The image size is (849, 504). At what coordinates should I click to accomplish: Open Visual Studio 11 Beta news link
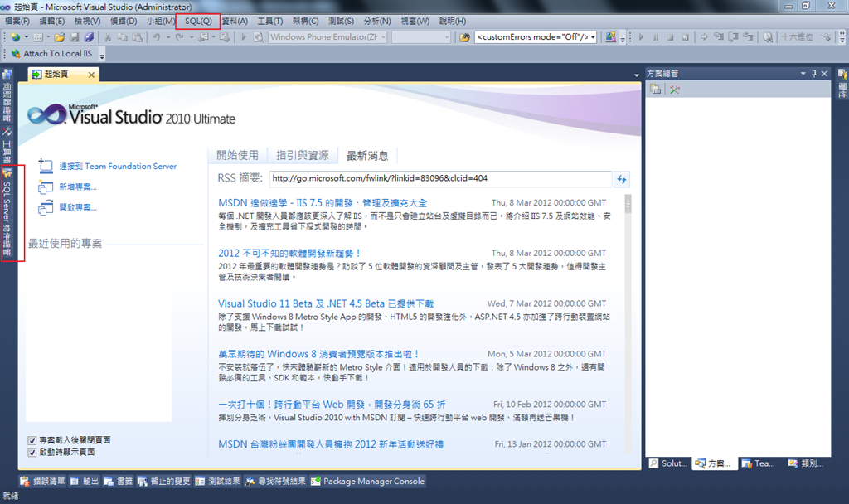325,303
